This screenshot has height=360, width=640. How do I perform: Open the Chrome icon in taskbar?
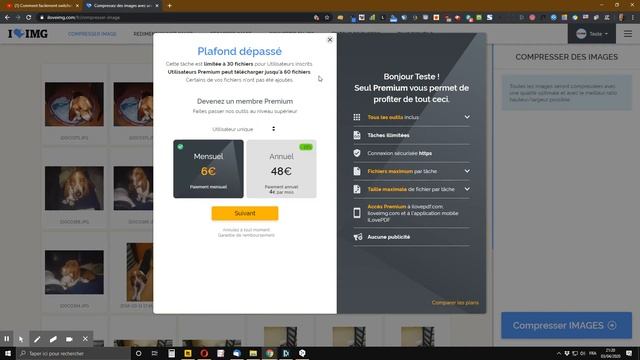point(269,353)
